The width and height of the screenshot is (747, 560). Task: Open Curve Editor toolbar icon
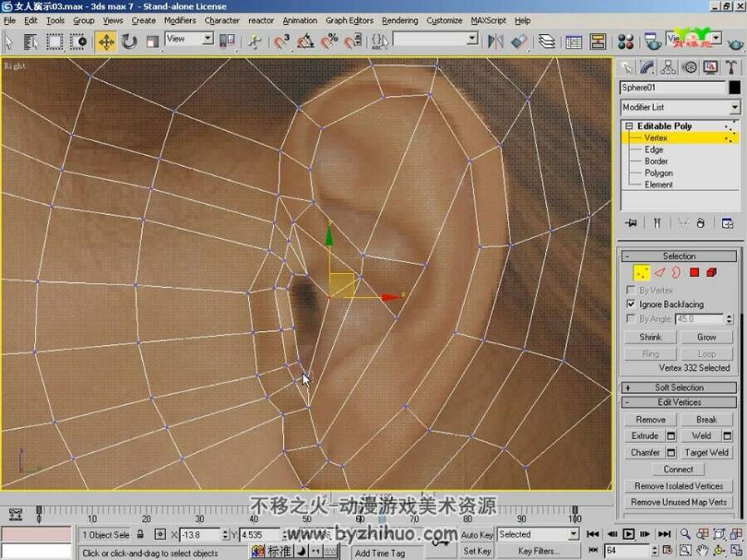574,42
